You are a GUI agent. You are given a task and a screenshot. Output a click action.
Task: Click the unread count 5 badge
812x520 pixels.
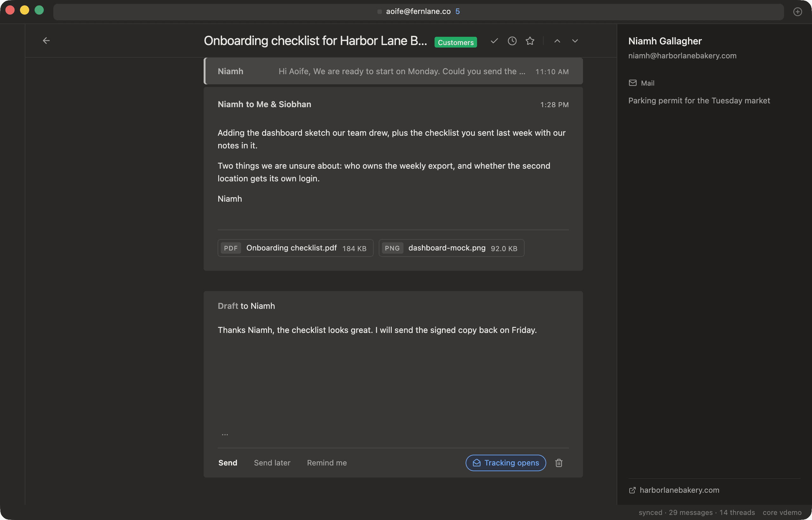457,11
